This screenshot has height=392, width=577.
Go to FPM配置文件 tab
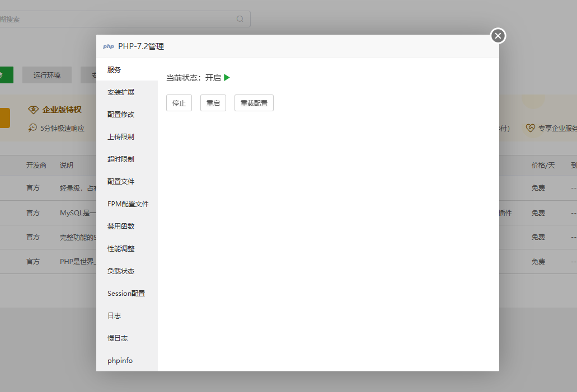[128, 204]
